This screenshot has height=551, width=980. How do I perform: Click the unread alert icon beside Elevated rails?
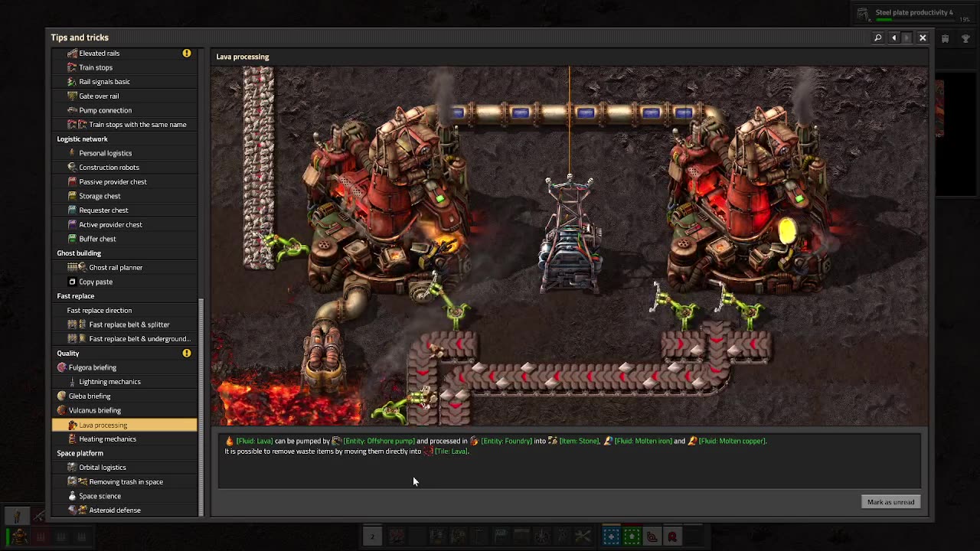[x=187, y=54]
